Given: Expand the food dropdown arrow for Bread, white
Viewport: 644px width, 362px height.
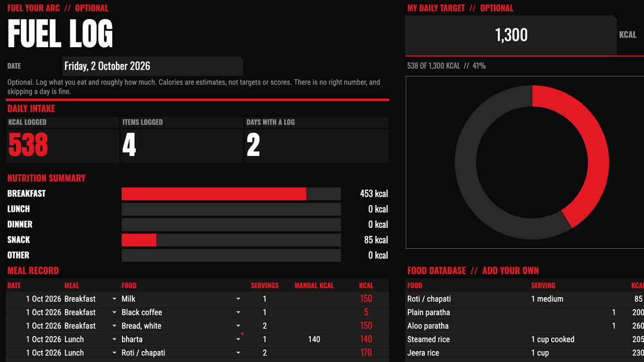Looking at the screenshot, I should [x=238, y=326].
